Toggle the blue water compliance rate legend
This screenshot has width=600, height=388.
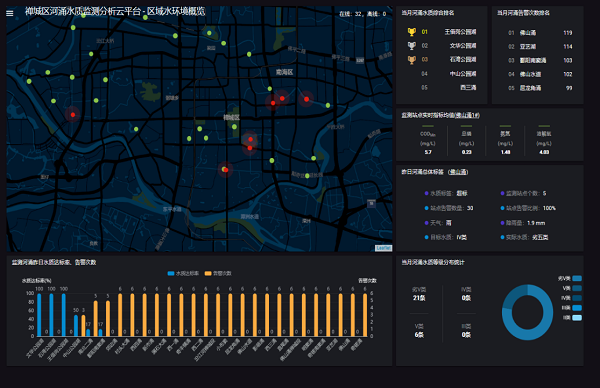click(x=183, y=273)
